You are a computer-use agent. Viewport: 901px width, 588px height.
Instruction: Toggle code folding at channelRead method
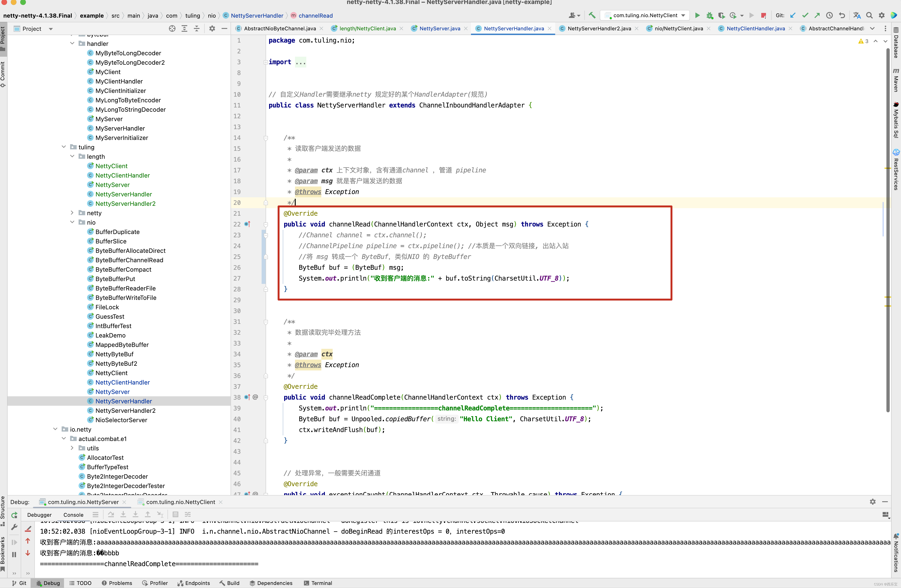(x=266, y=224)
